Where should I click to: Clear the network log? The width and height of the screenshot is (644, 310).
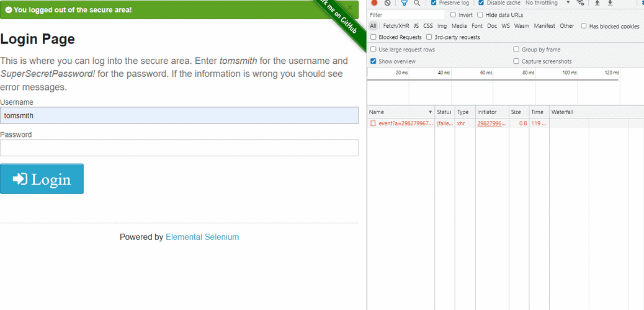coord(387,3)
